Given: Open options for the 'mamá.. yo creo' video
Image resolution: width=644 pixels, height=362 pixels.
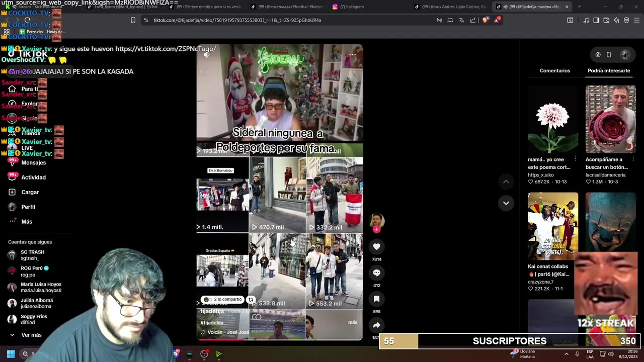Looking at the screenshot, I should [x=576, y=159].
